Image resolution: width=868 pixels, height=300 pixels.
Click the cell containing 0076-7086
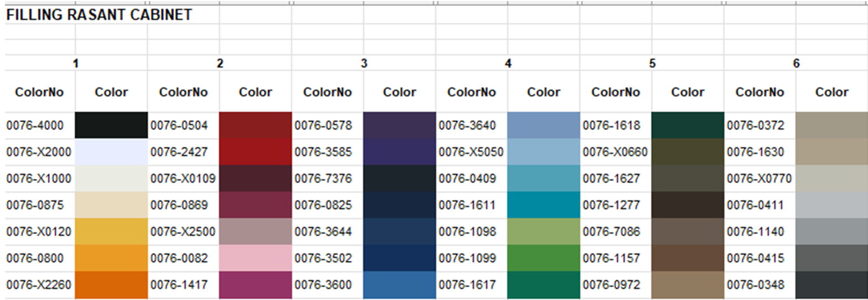[x=615, y=231]
